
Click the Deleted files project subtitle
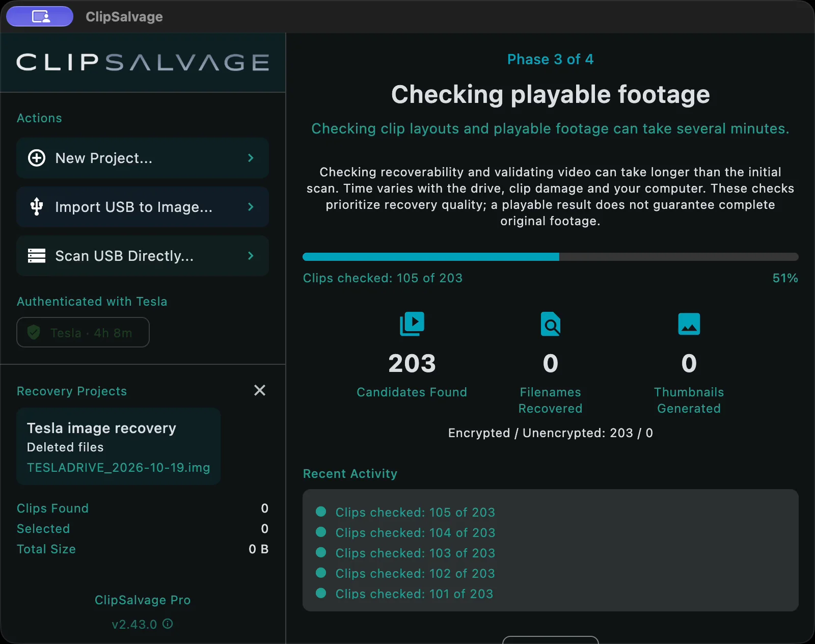pos(65,447)
